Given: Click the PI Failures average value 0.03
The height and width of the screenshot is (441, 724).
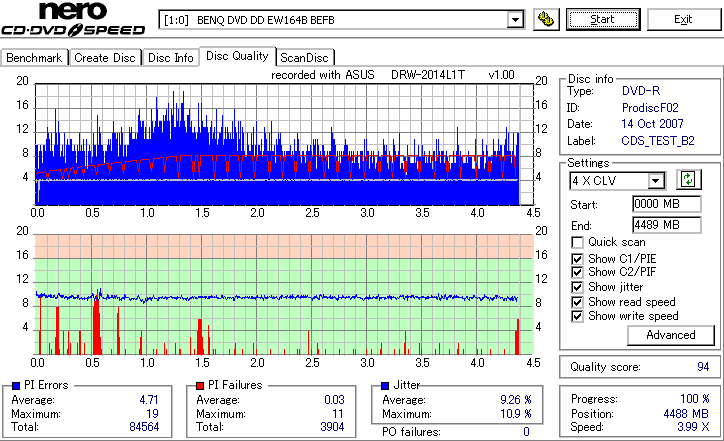Looking at the screenshot, I should coord(334,400).
